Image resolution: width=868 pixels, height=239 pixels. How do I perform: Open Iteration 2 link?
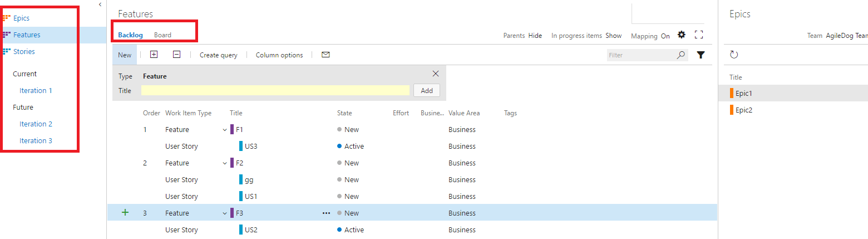click(36, 124)
